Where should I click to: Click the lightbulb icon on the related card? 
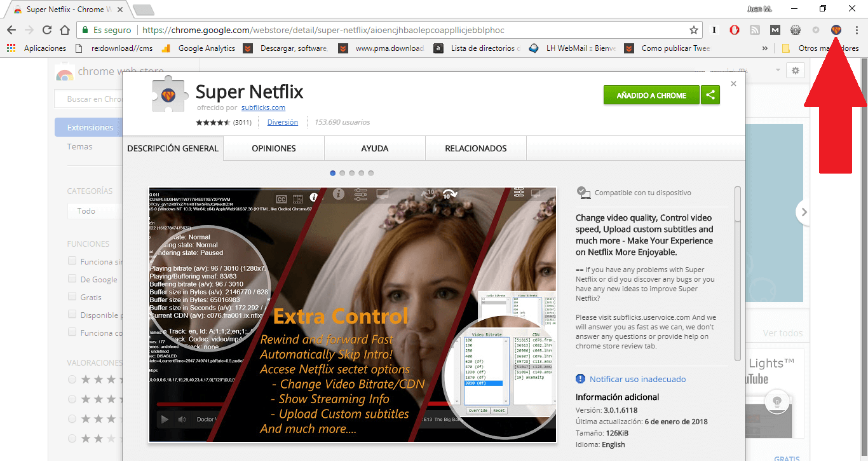[x=776, y=402]
